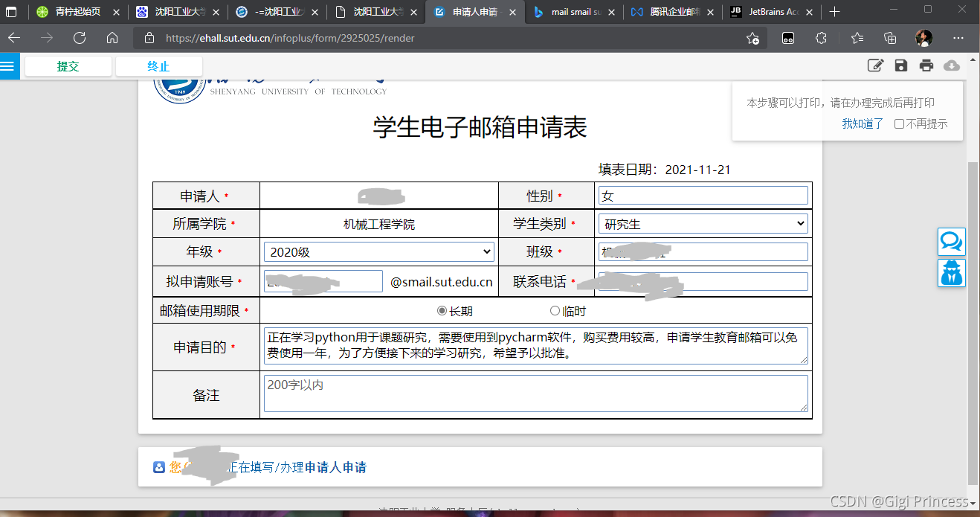Click the 提交 submit button
The image size is (980, 517).
point(68,66)
